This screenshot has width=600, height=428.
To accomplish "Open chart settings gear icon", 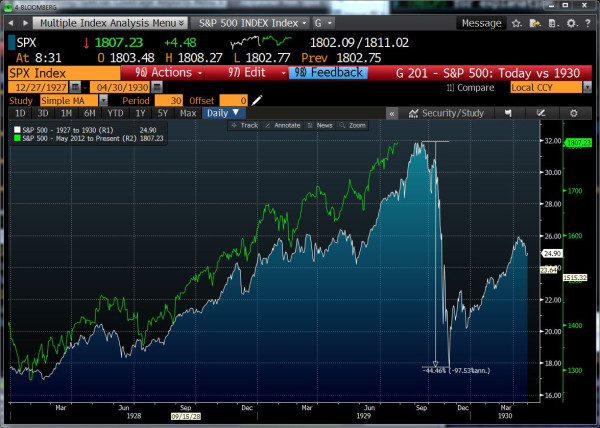I will [573, 113].
